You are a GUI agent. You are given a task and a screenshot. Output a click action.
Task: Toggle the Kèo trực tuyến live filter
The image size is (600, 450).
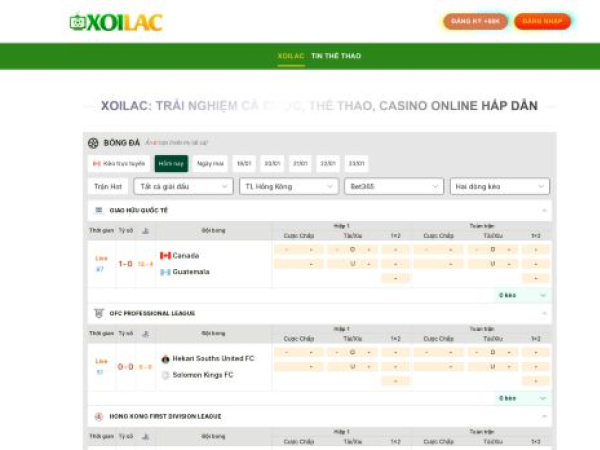[119, 163]
